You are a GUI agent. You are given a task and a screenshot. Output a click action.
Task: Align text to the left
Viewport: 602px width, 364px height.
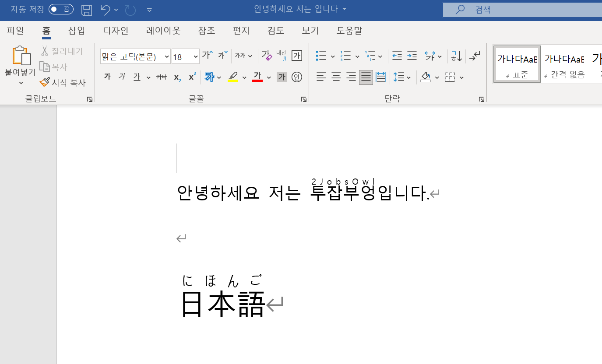[321, 77]
